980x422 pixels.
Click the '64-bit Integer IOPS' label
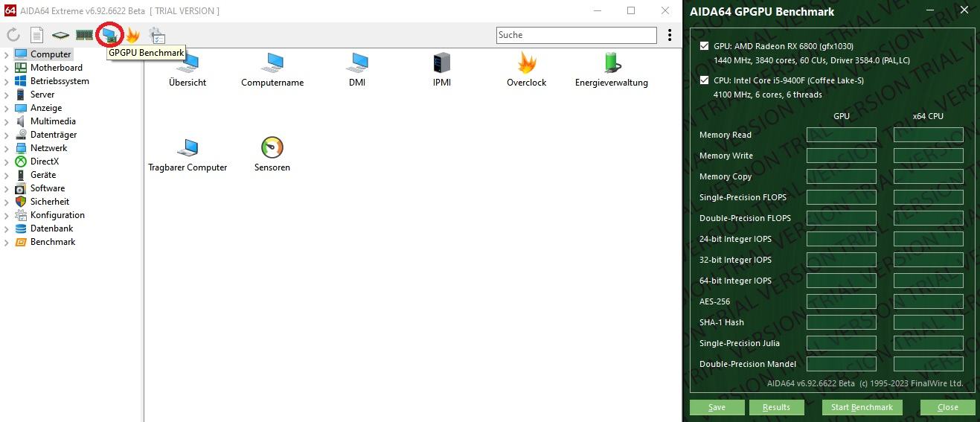(x=735, y=281)
